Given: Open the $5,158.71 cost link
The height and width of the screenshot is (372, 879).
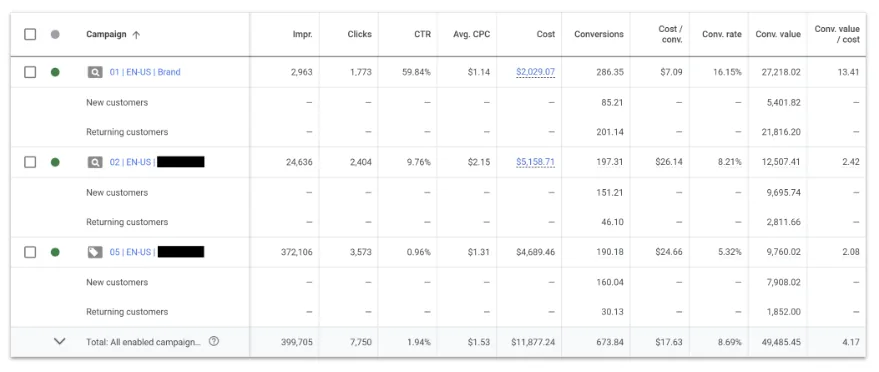Looking at the screenshot, I should [535, 162].
